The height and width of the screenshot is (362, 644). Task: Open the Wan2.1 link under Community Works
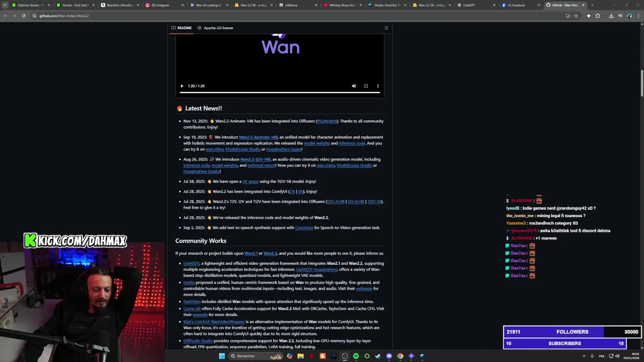click(x=251, y=253)
